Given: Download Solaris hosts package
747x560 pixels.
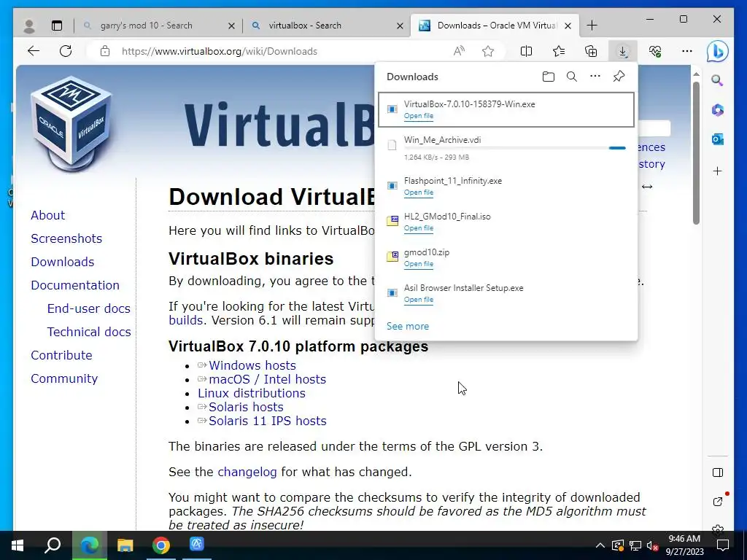Looking at the screenshot, I should pyautogui.click(x=246, y=407).
